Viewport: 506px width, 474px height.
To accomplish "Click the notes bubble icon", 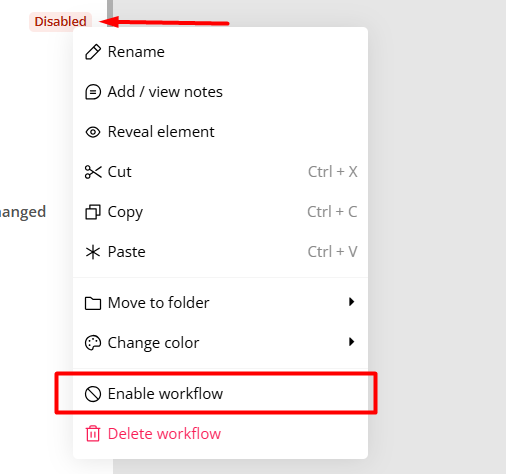I will (93, 92).
